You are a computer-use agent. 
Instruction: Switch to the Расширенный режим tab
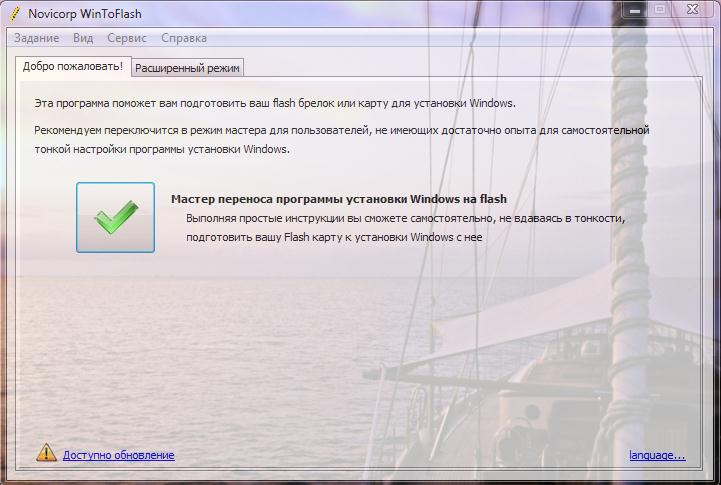188,67
